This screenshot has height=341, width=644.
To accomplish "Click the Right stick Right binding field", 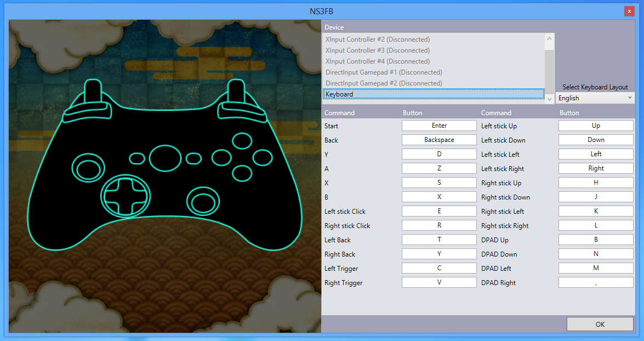I will (596, 225).
